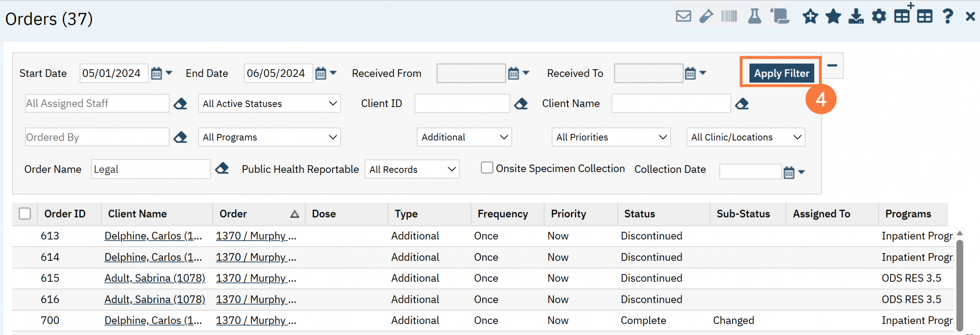Open Adult, Sabrina (1078) link for order 615
The image size is (980, 335).
coord(155,278)
